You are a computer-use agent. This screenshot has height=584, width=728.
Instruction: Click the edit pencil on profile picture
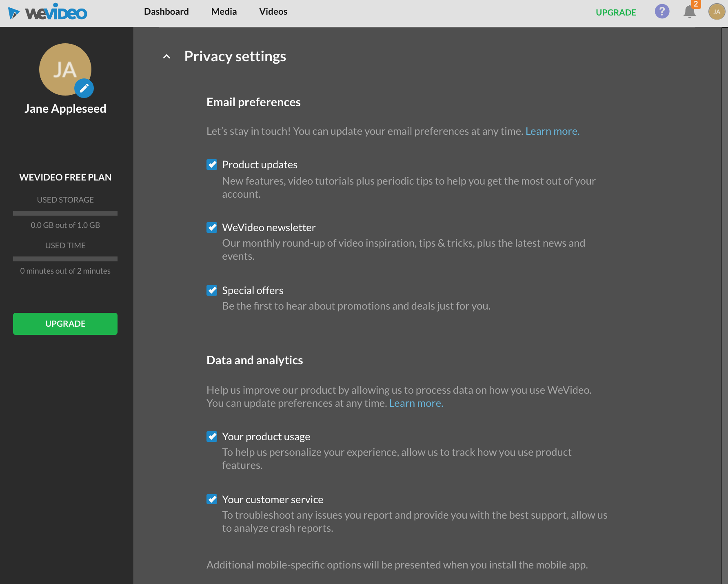click(x=84, y=88)
